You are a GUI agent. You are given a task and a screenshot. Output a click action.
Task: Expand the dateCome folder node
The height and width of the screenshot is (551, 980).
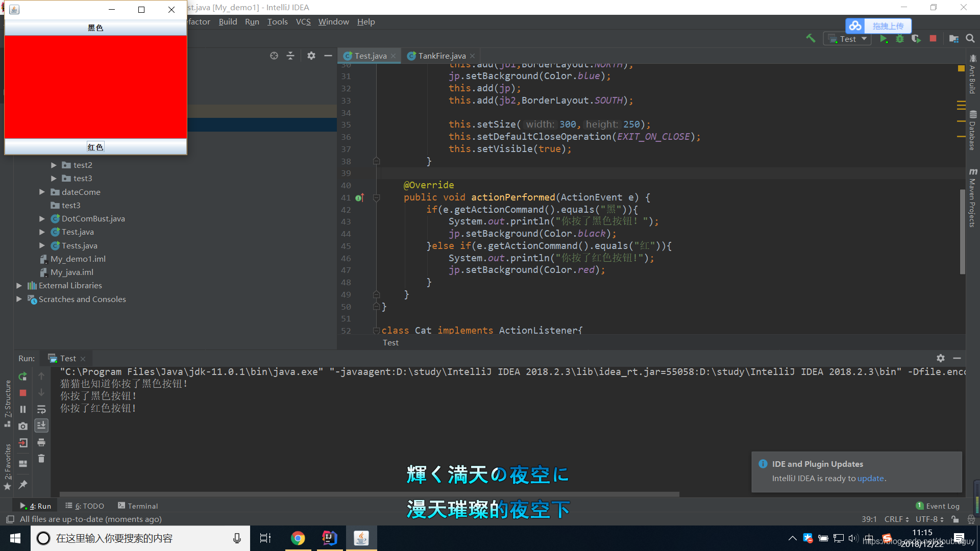click(x=42, y=192)
